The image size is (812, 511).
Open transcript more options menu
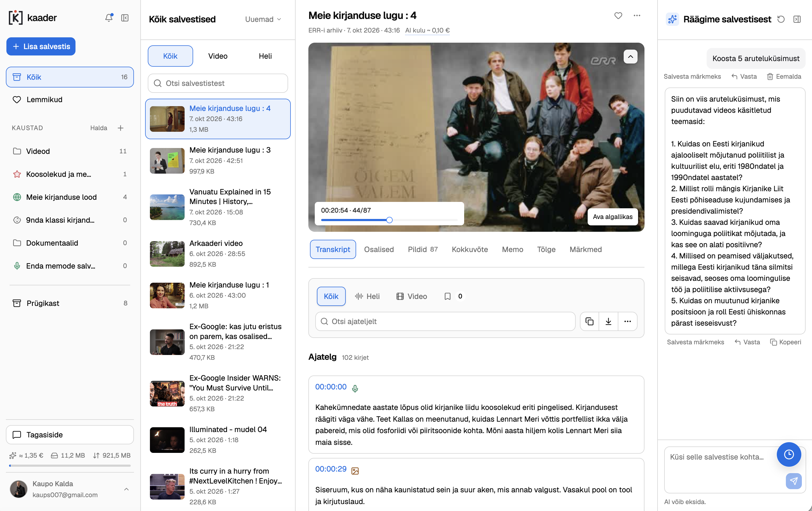point(628,321)
